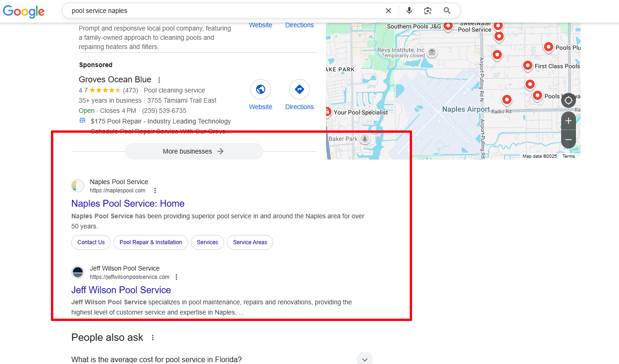Image resolution: width=619 pixels, height=364 pixels.
Task: Select the Service Areas sitelink chip
Action: tap(250, 242)
